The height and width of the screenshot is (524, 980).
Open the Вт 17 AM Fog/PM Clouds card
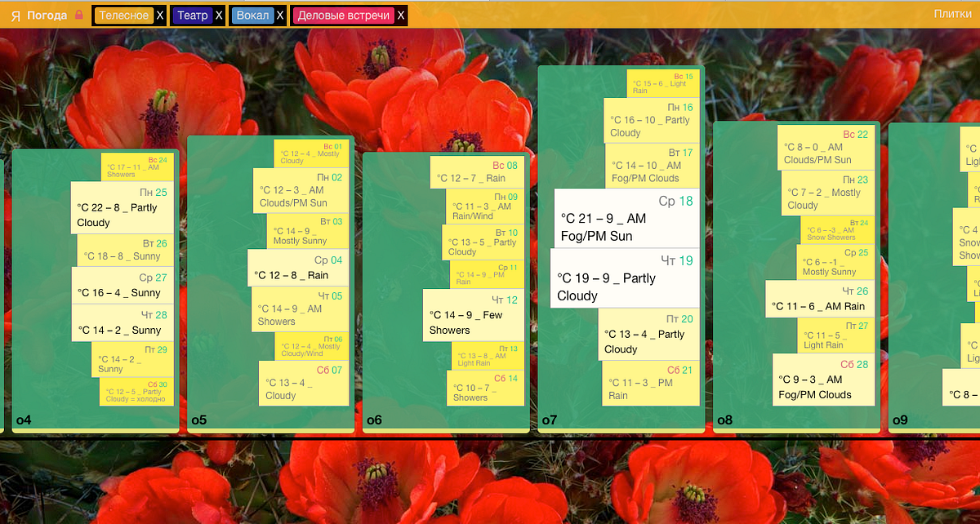coord(653,166)
